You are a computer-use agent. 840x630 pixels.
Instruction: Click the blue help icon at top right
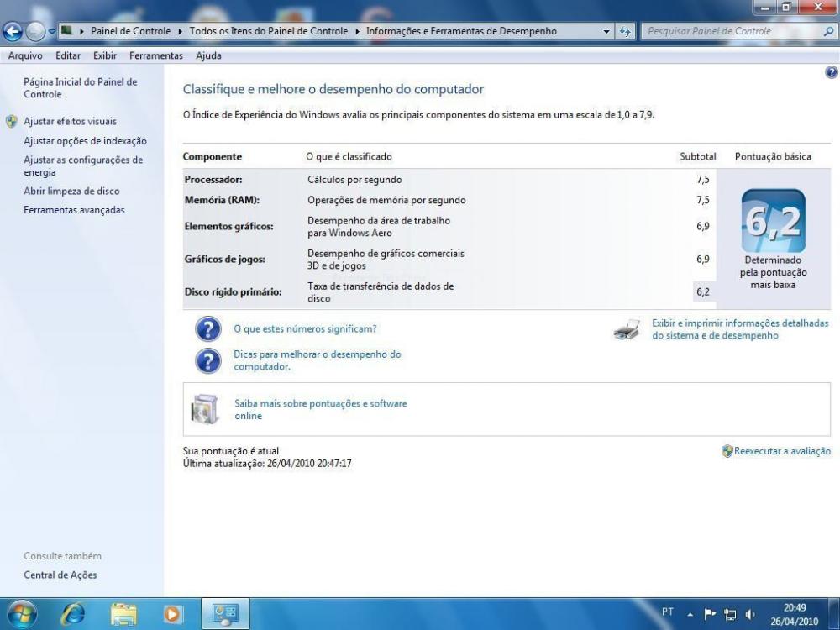pos(832,74)
